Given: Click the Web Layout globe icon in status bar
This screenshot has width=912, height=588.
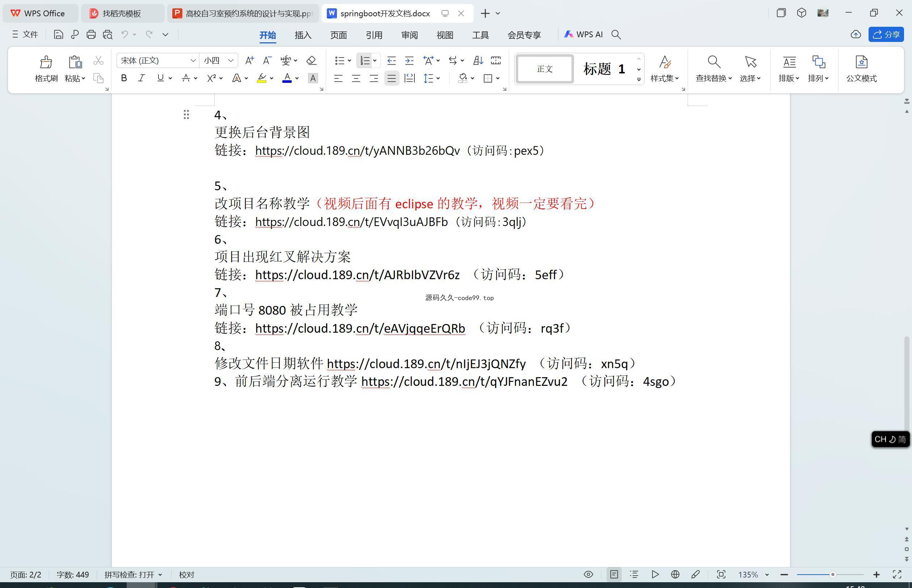Looking at the screenshot, I should (x=675, y=574).
